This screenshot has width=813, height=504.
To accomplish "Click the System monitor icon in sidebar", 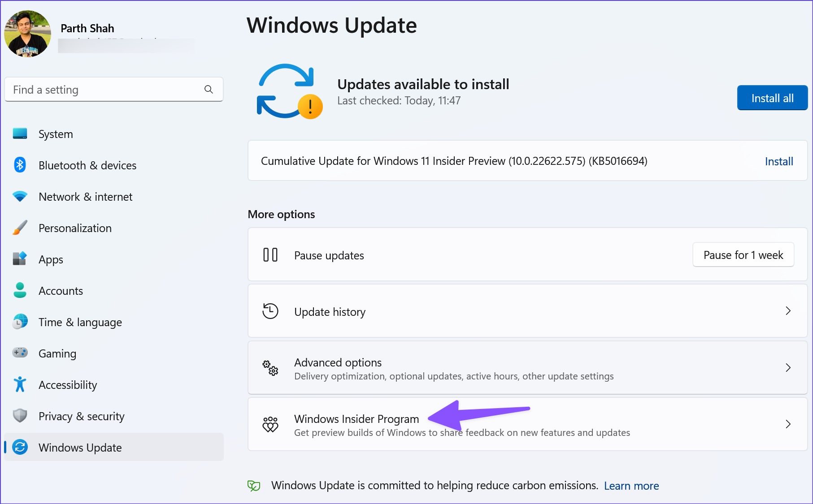I will [x=20, y=134].
